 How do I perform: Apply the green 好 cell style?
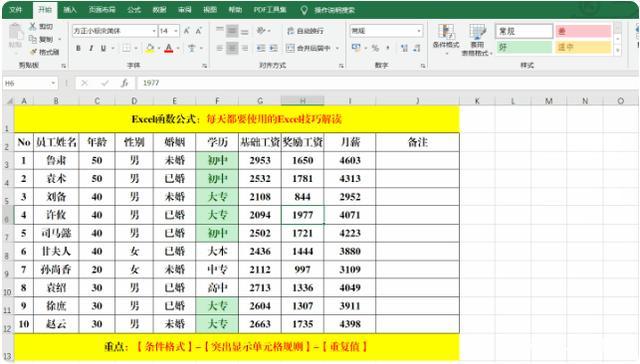[524, 47]
